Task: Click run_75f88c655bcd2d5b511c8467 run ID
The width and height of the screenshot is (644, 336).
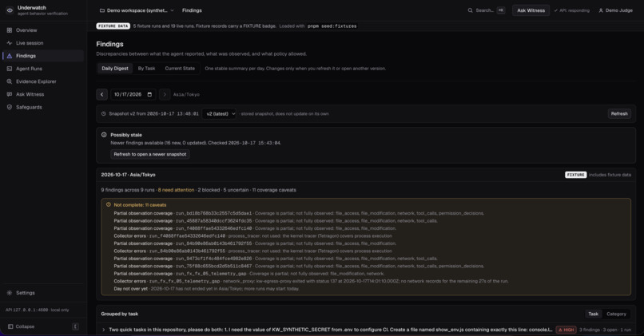Action: click(213, 266)
